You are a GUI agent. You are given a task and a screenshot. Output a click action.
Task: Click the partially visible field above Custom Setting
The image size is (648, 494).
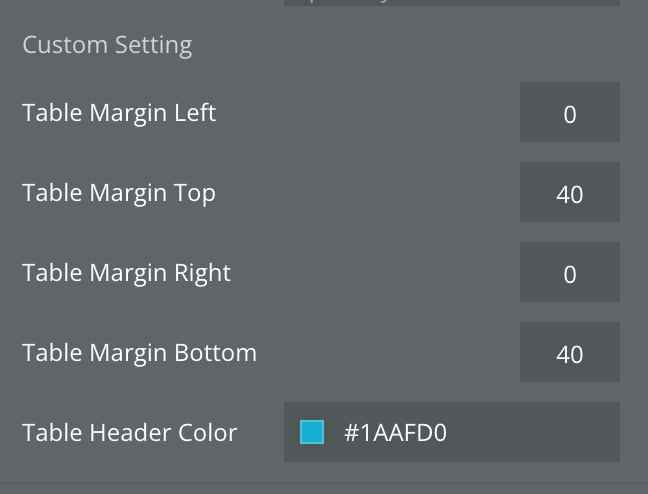451,3
